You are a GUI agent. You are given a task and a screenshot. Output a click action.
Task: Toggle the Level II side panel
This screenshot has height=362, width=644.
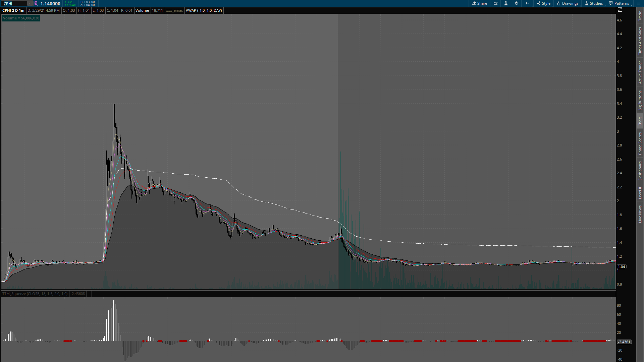(640, 193)
